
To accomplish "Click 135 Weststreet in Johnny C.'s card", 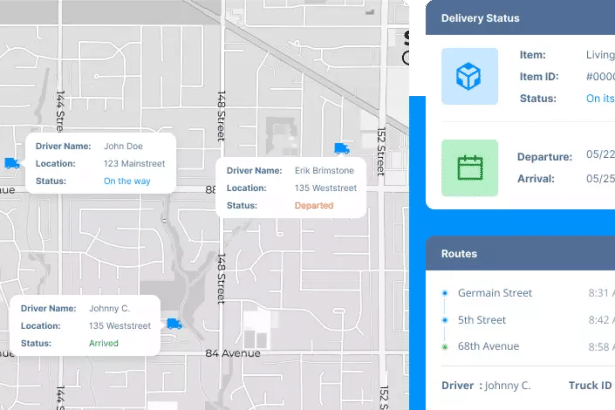I will click(120, 326).
